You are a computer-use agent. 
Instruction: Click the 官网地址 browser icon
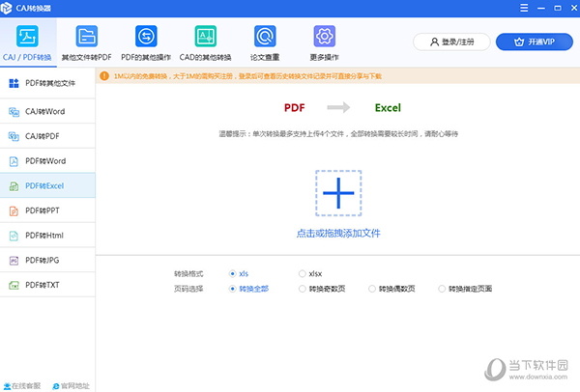coord(56,386)
